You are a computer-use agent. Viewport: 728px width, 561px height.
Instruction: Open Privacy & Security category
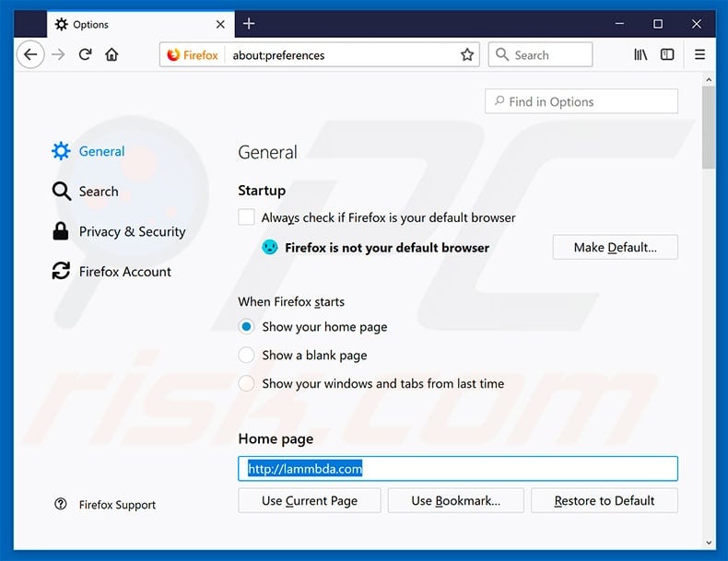pos(119,231)
